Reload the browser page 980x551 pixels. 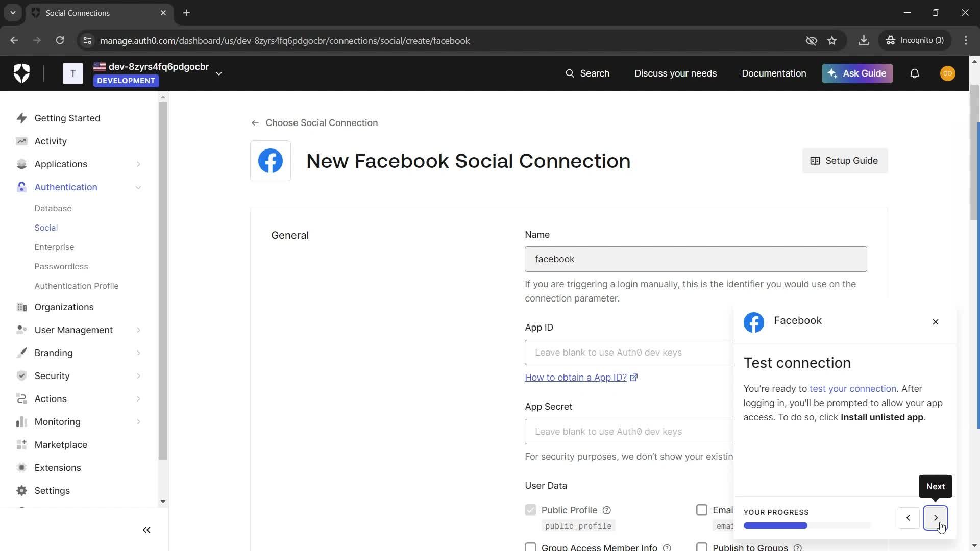pyautogui.click(x=60, y=41)
